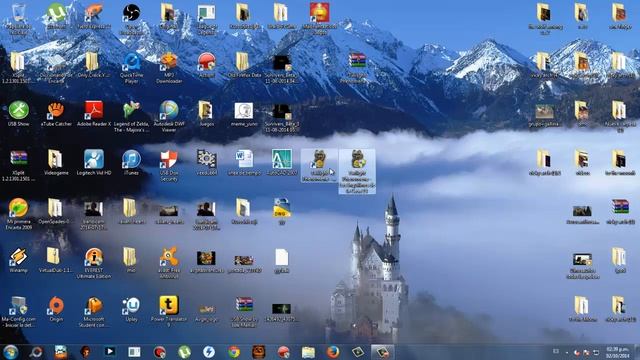Click the lightning-bolt taskbar icon

[209, 352]
